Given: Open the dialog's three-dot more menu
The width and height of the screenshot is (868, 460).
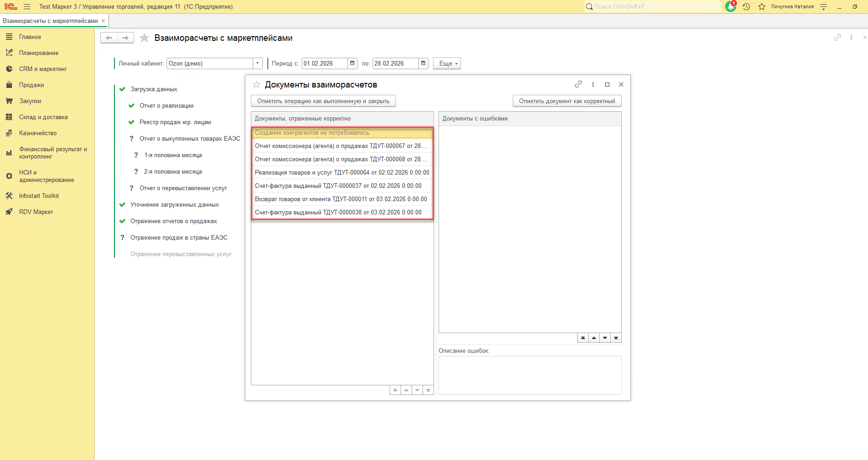Looking at the screenshot, I should [x=593, y=84].
